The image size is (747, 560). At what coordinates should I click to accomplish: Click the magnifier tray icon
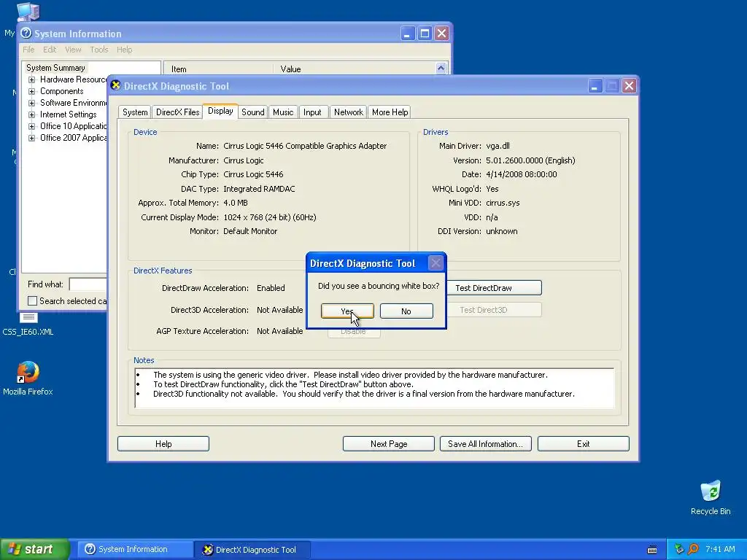[x=693, y=550]
